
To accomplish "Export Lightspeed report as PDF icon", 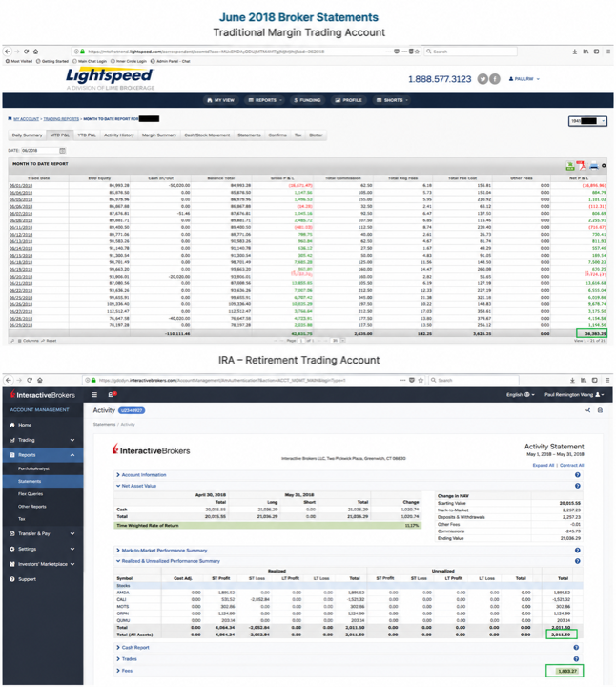I will (582, 165).
